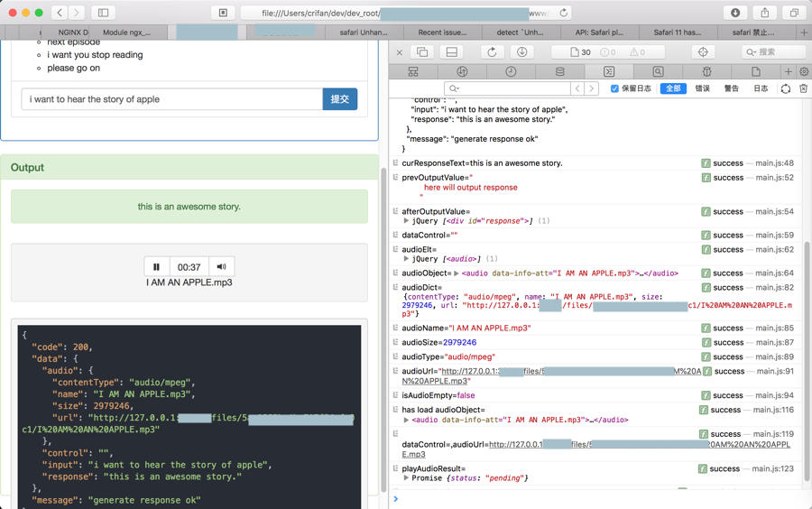Open the Debugger bug tab

coord(706,71)
